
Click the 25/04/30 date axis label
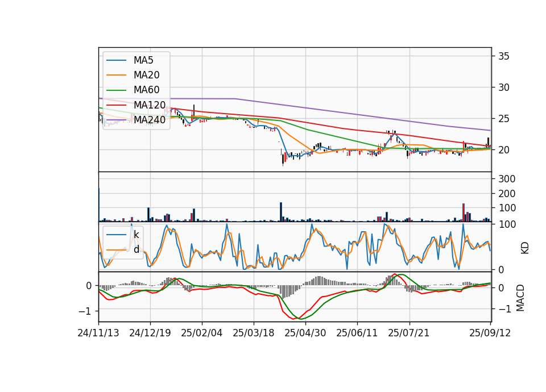coord(305,333)
